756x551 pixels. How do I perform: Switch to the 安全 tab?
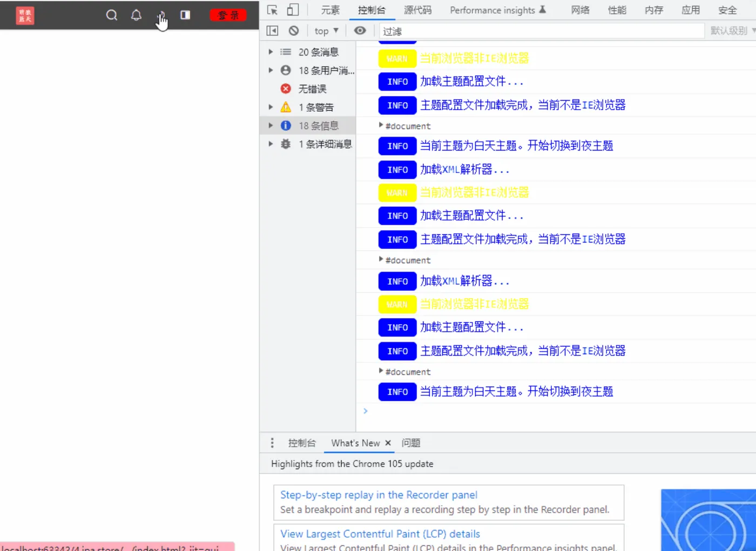[x=727, y=10]
